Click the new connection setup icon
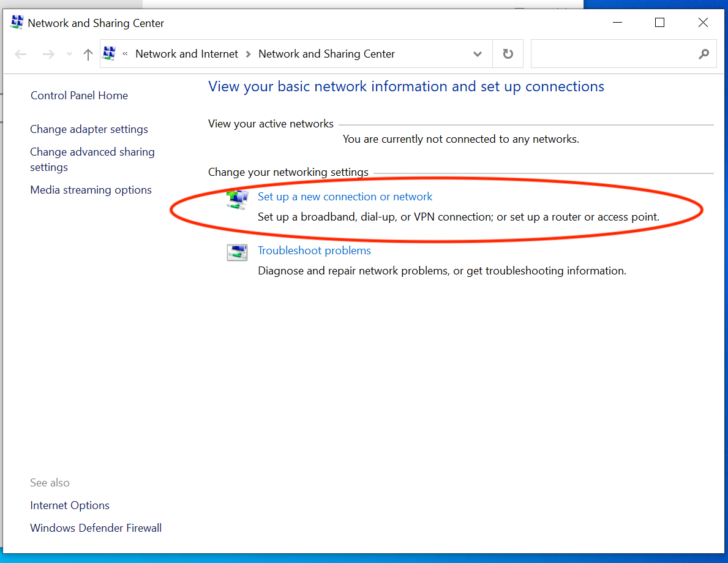Viewport: 728px width, 563px height. pos(237,199)
